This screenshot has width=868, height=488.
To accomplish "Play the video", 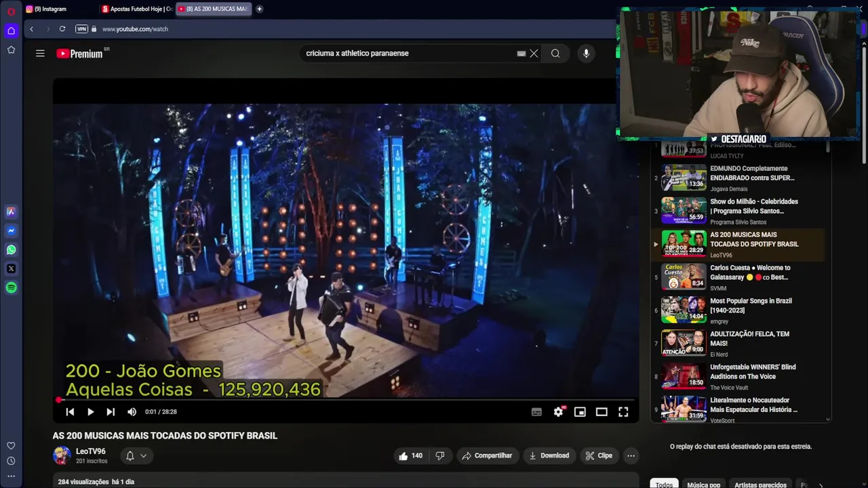I will [x=90, y=411].
